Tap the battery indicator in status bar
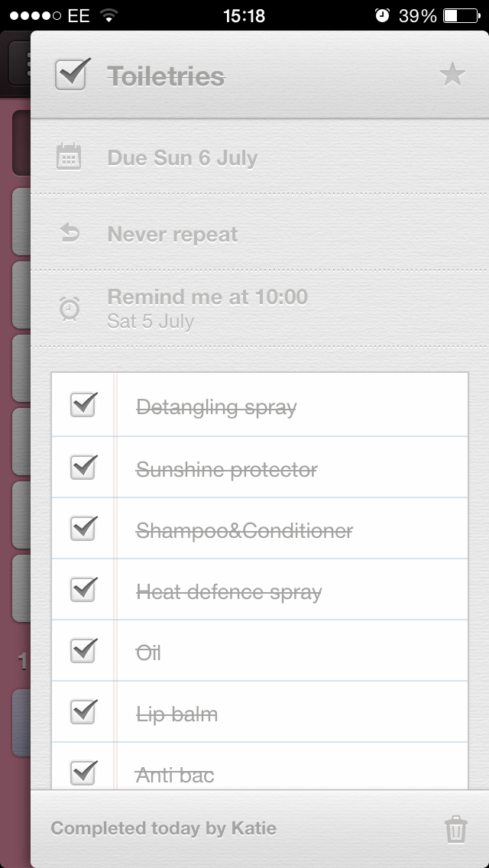This screenshot has height=868, width=489. coord(460,15)
